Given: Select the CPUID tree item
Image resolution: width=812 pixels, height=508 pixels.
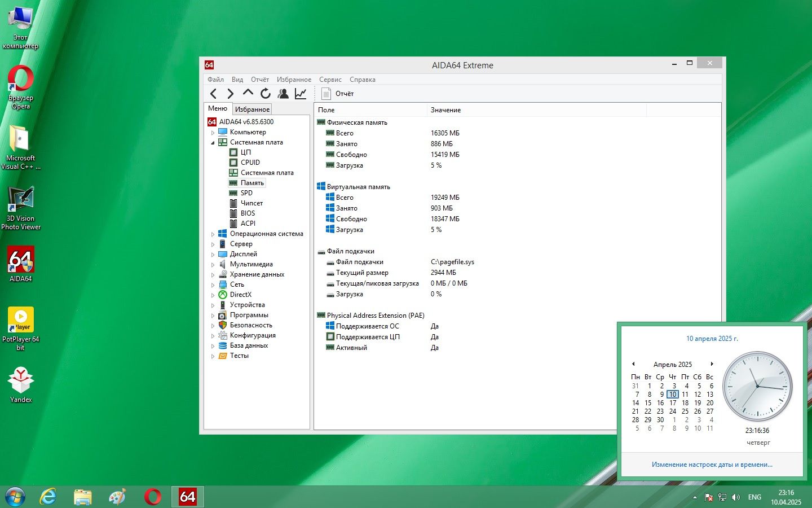Looking at the screenshot, I should 250,163.
